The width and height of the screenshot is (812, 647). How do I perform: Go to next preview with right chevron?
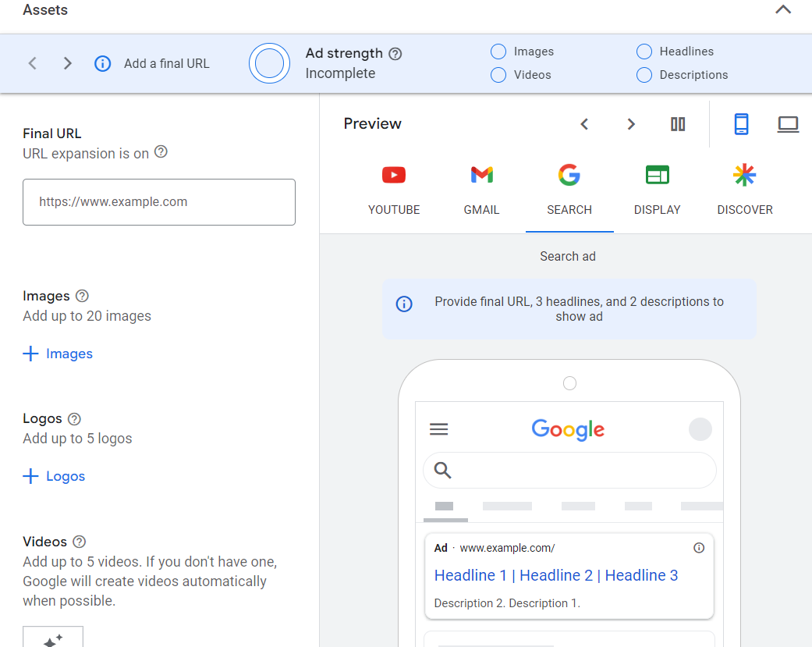[x=631, y=124]
